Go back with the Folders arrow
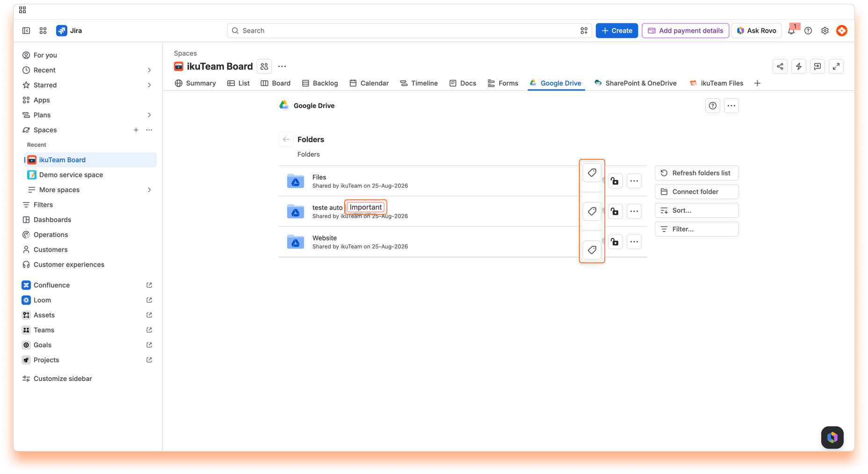Image resolution: width=868 pixels, height=474 pixels. click(x=286, y=139)
